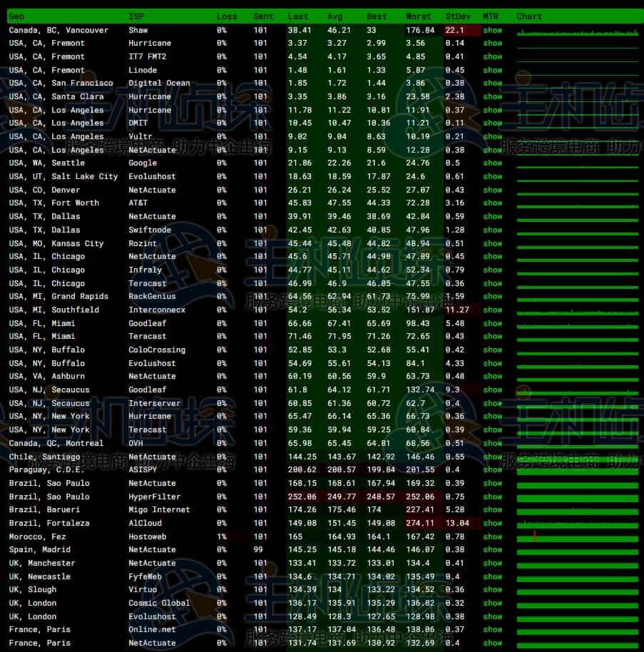Click the Best column header

(377, 16)
